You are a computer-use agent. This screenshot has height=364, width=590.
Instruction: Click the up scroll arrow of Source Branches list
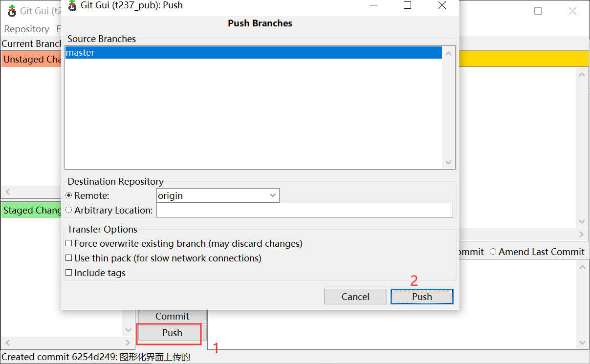point(448,53)
